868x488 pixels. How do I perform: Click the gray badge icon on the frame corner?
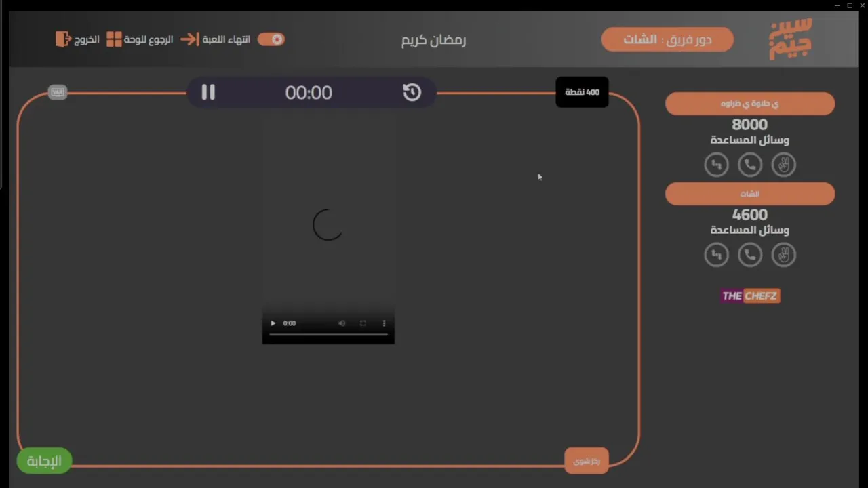(58, 92)
